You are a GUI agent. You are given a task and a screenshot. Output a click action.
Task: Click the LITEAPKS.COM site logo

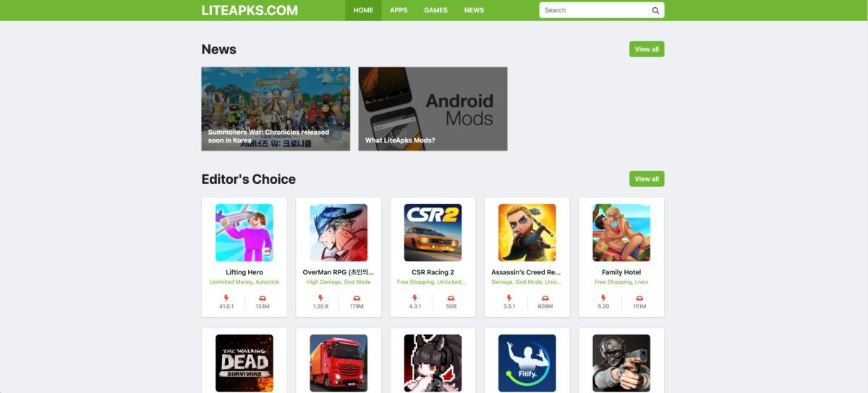point(250,10)
